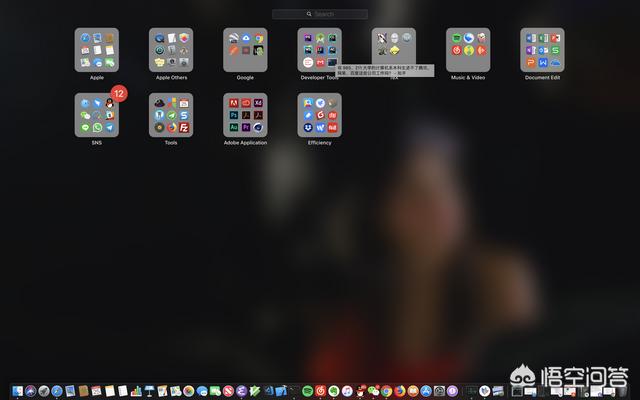Click the Launchpad rocket icon in Dock
640x400 pixels.
(x=44, y=391)
